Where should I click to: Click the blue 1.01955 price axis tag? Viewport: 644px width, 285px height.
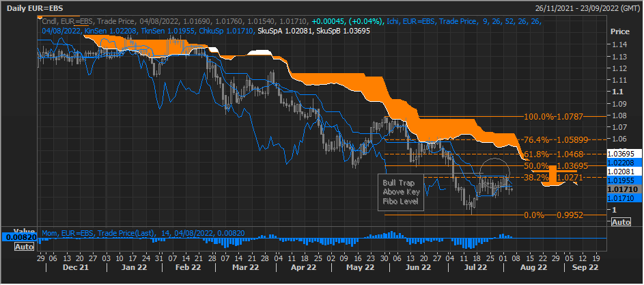pyautogui.click(x=624, y=180)
